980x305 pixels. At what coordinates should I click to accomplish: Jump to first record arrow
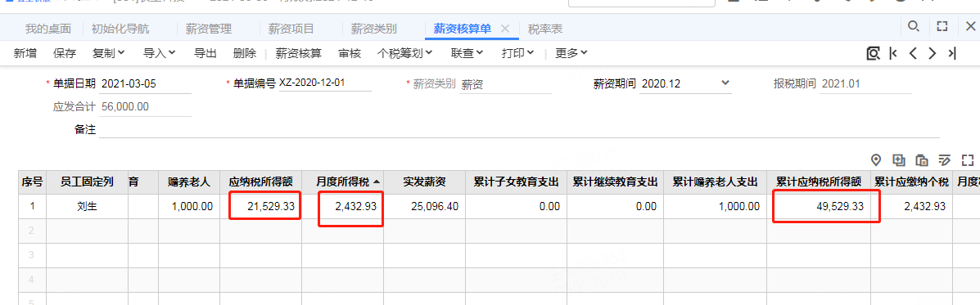(x=894, y=53)
